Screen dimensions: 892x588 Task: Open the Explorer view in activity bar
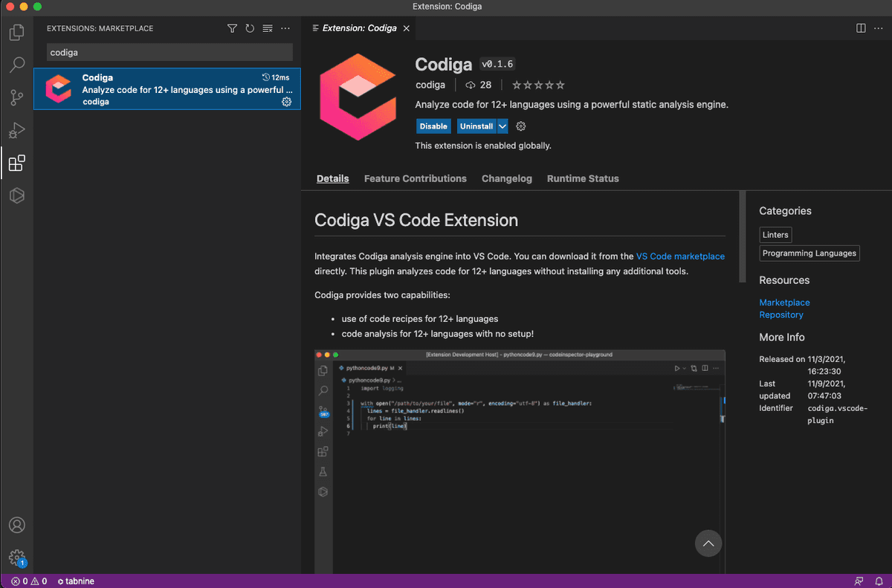(x=16, y=33)
